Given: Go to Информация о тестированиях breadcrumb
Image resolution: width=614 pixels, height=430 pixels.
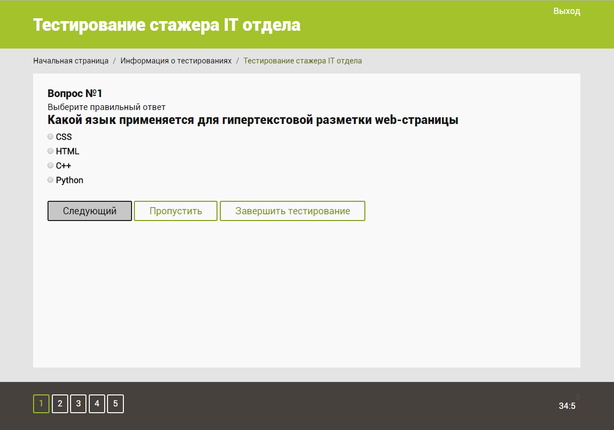Looking at the screenshot, I should coord(176,61).
